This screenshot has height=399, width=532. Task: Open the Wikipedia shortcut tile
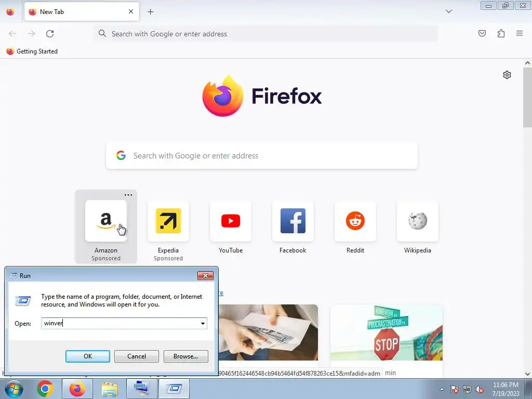coord(417,221)
